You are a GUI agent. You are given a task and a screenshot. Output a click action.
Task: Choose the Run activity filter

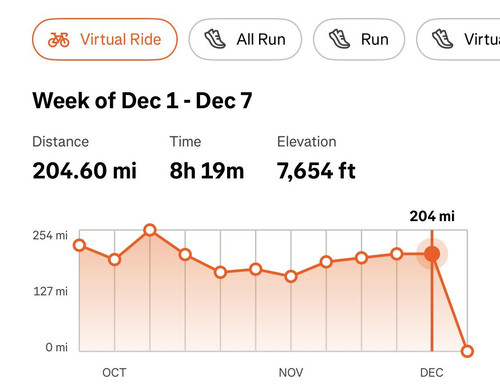tap(359, 39)
